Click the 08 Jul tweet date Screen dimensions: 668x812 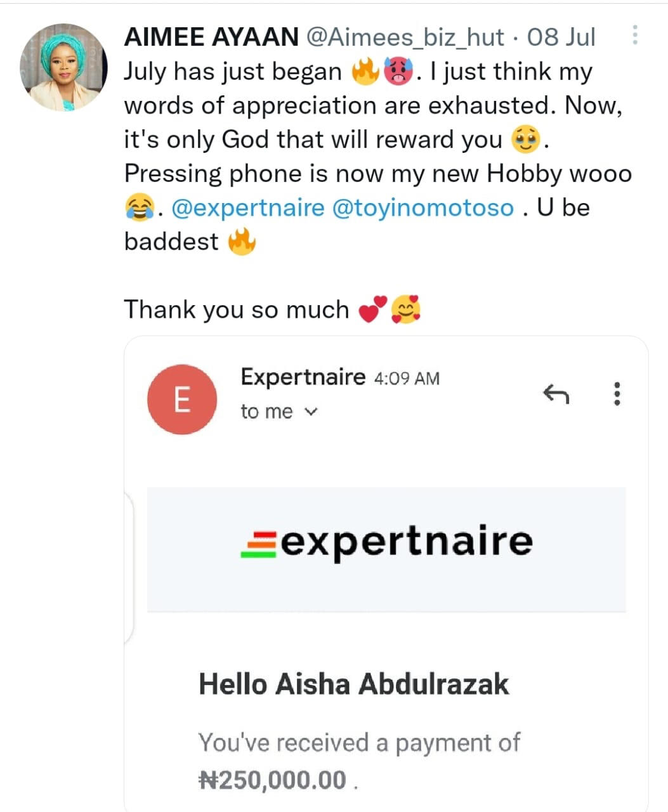pyautogui.click(x=561, y=37)
